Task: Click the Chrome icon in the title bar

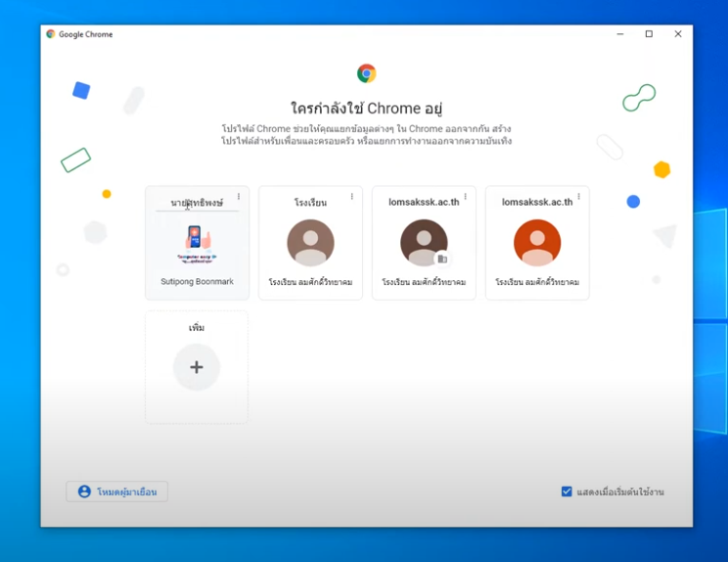Action: [x=51, y=34]
